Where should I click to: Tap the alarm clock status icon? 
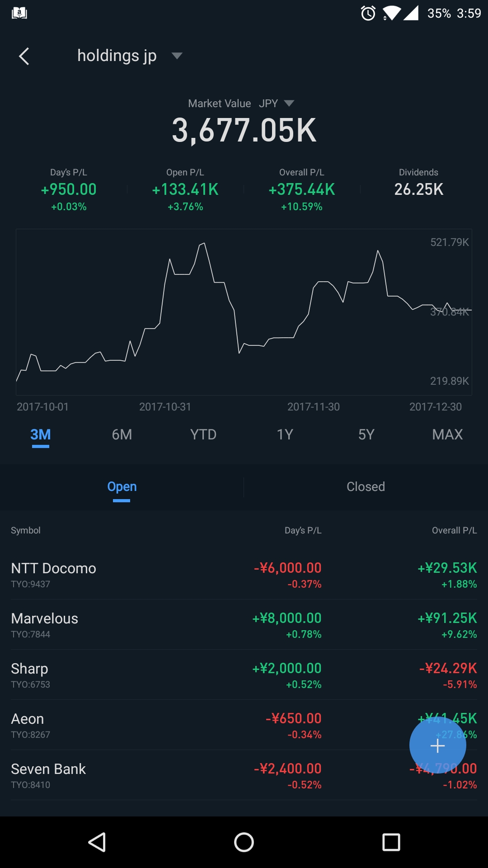click(368, 14)
